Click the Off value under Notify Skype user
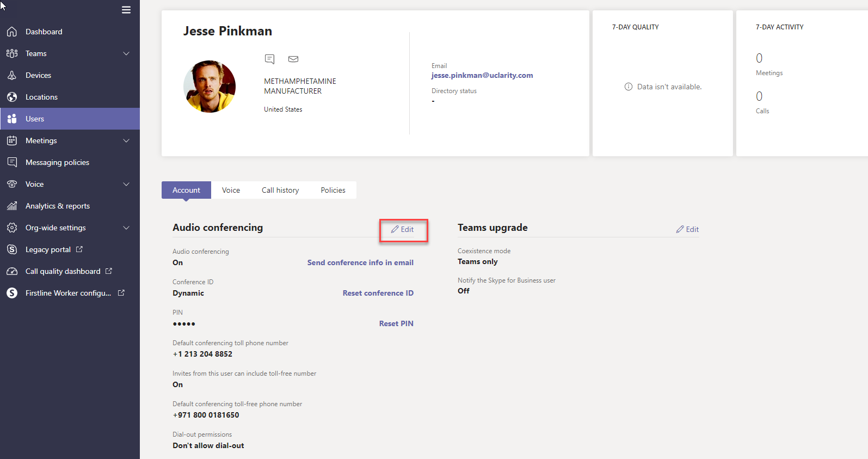Image resolution: width=868 pixels, height=459 pixels. pyautogui.click(x=464, y=291)
